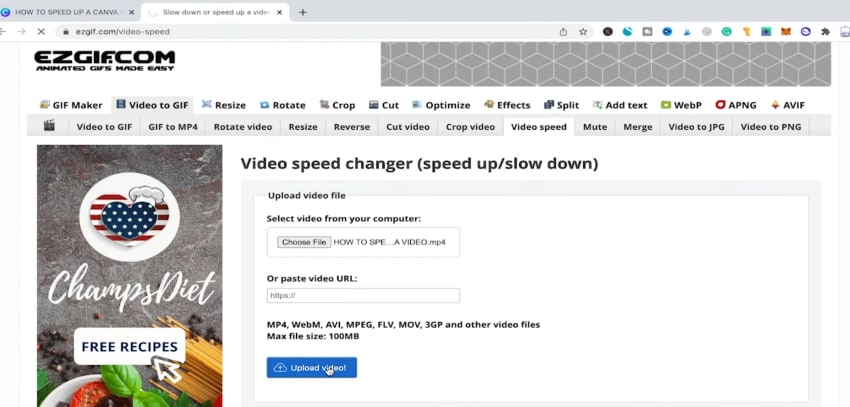The image size is (850, 407).
Task: Click the black circular extension icon
Action: pyautogui.click(x=608, y=31)
